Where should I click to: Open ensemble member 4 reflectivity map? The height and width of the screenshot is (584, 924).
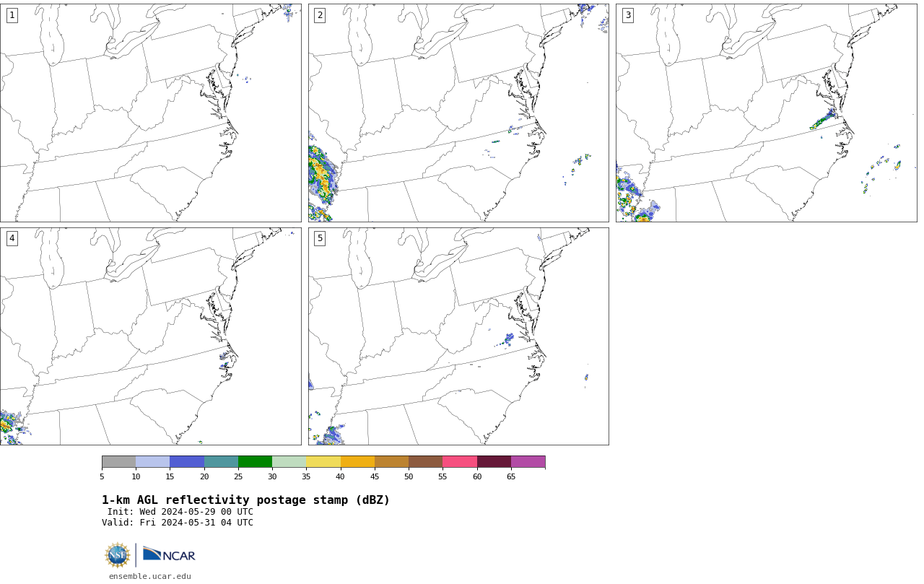click(150, 336)
